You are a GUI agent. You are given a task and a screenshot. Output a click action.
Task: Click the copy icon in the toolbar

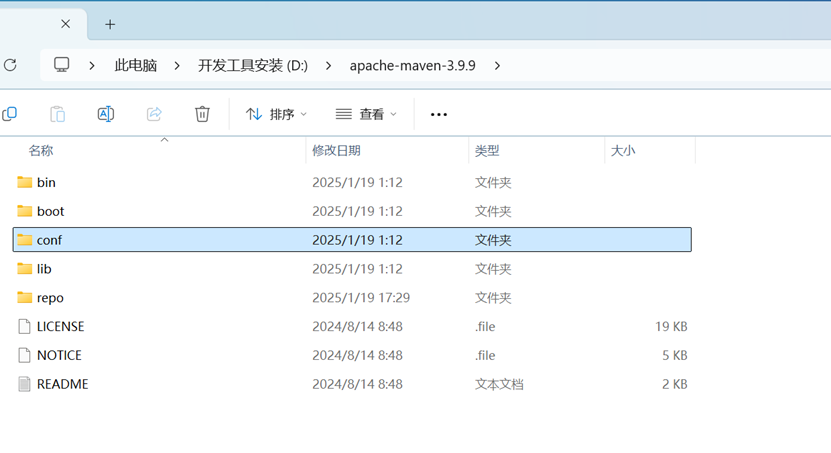click(x=10, y=114)
